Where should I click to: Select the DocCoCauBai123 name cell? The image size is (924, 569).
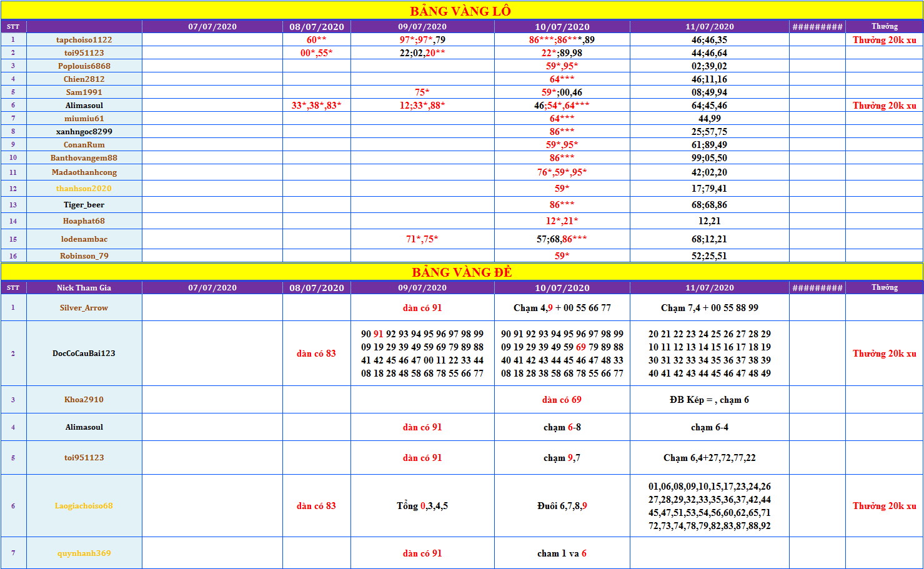coord(84,354)
